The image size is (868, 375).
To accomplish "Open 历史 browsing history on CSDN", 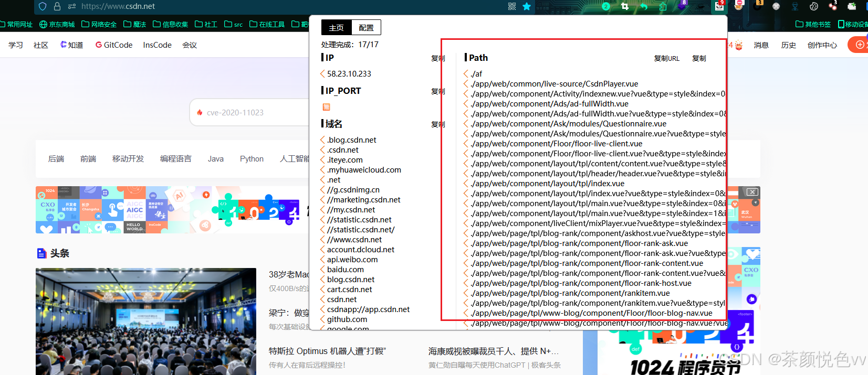I will coord(789,45).
